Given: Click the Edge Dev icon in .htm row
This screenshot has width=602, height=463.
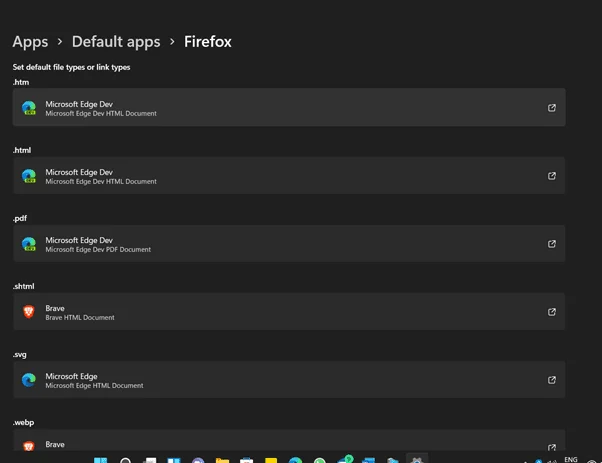Looking at the screenshot, I should (x=29, y=108).
